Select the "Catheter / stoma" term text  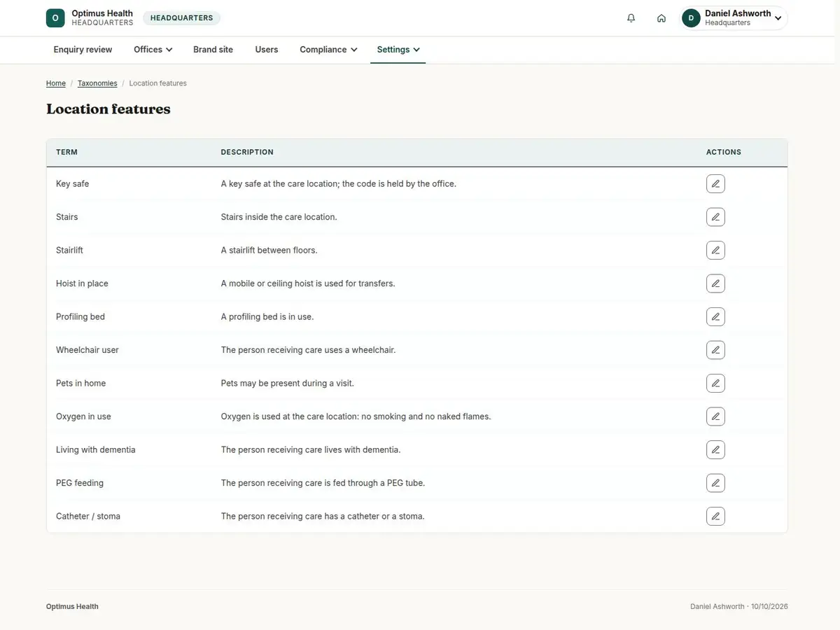(88, 517)
